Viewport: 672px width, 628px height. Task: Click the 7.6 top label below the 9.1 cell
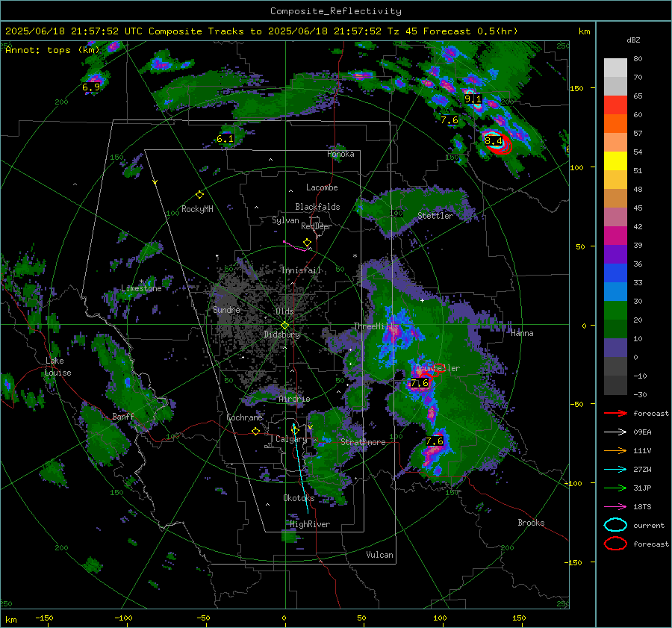(x=449, y=120)
